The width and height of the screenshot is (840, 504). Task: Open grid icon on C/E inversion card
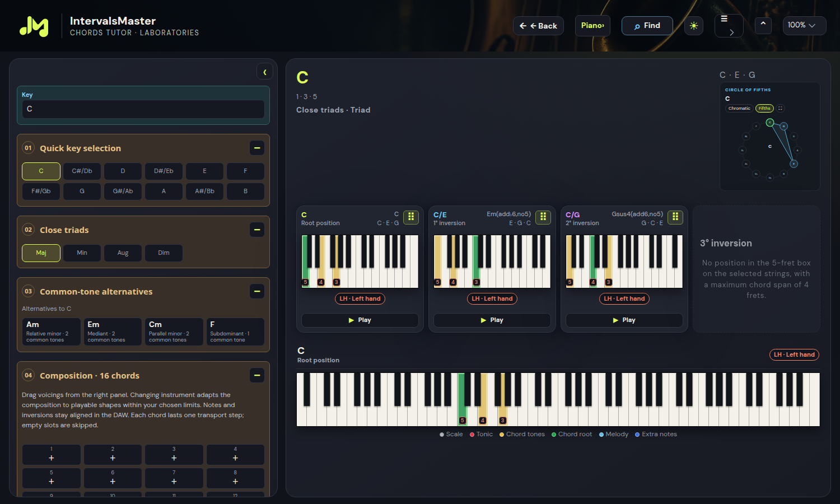543,217
